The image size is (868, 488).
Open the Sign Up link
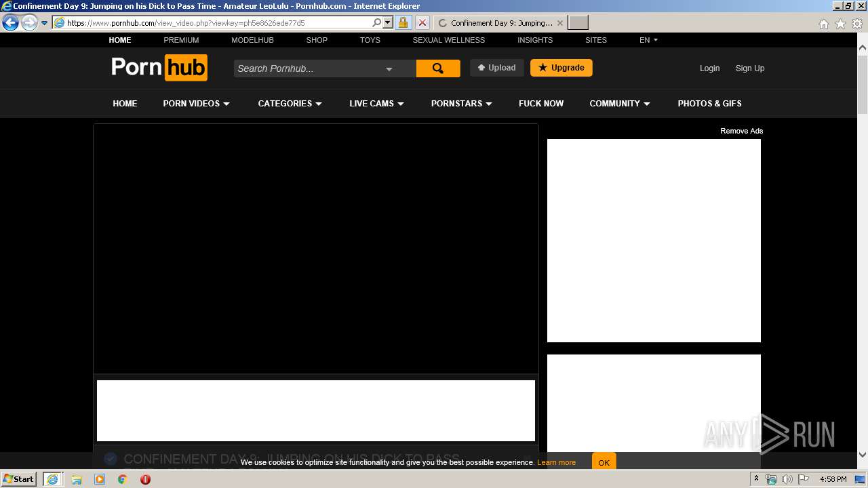750,68
